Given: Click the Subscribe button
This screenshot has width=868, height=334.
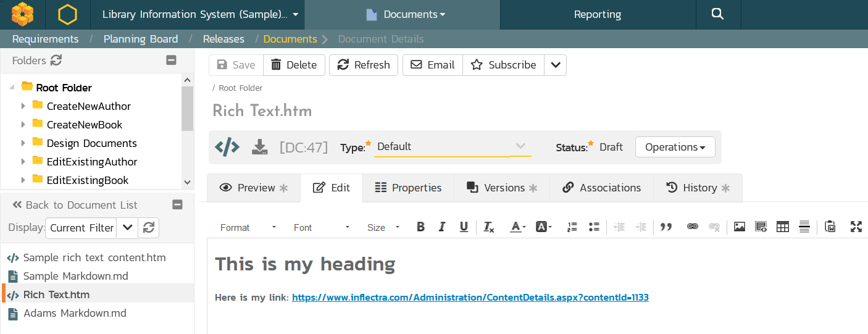Looking at the screenshot, I should coord(503,65).
